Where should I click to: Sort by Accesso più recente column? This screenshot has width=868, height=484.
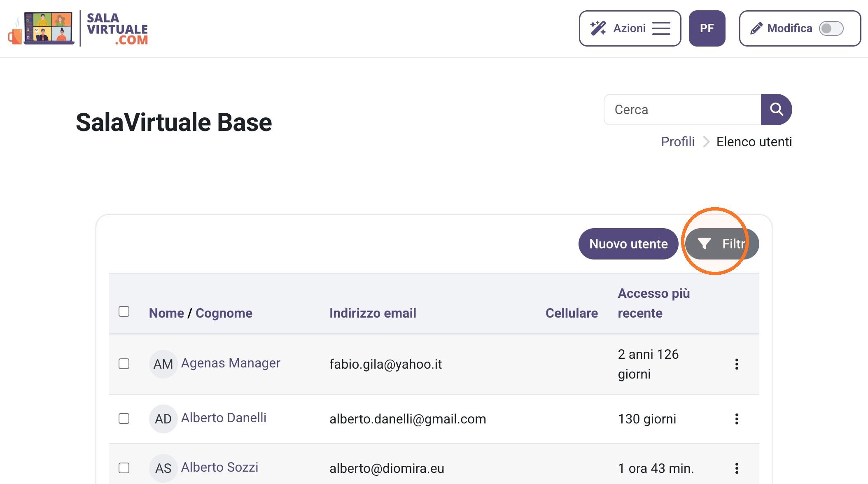pos(654,303)
